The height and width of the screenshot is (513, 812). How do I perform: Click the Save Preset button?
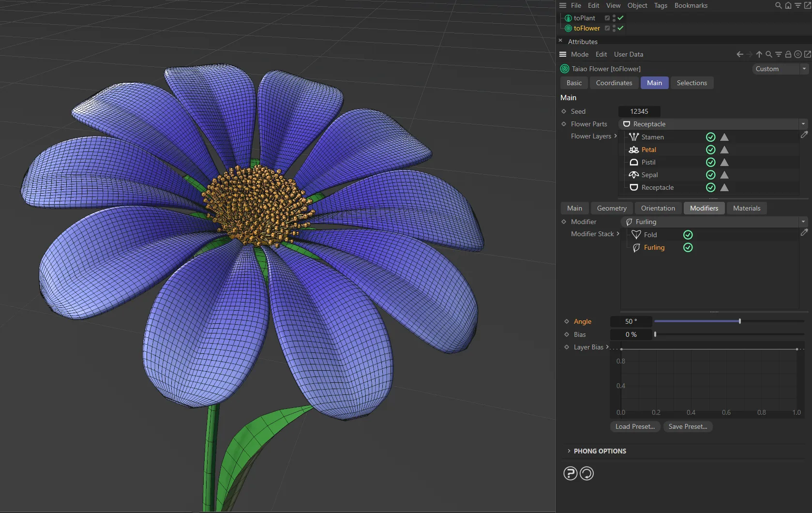coord(687,426)
